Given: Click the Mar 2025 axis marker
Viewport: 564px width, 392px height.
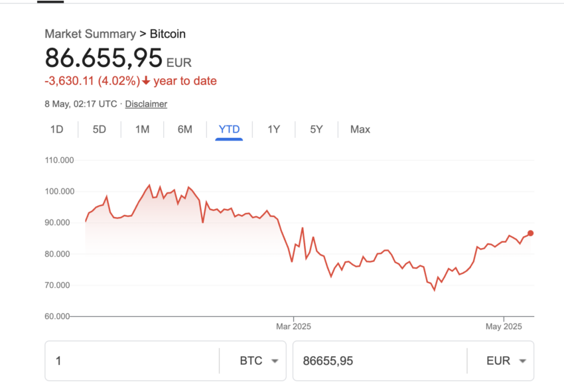Looking at the screenshot, I should tap(293, 326).
